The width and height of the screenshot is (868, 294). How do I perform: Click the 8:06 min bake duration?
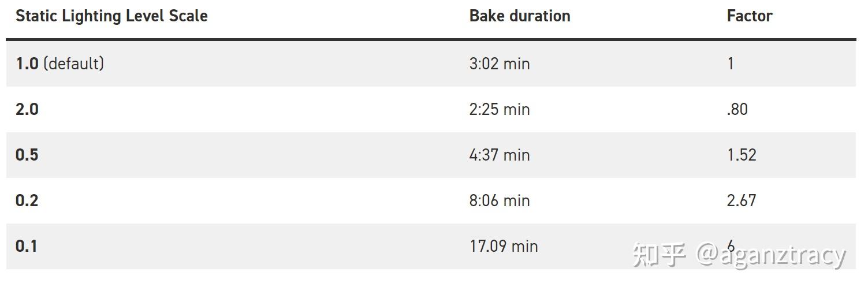500,200
